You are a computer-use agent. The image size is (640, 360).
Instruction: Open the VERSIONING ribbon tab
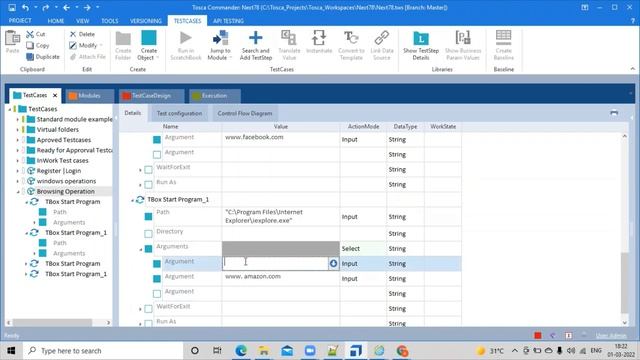coord(145,20)
